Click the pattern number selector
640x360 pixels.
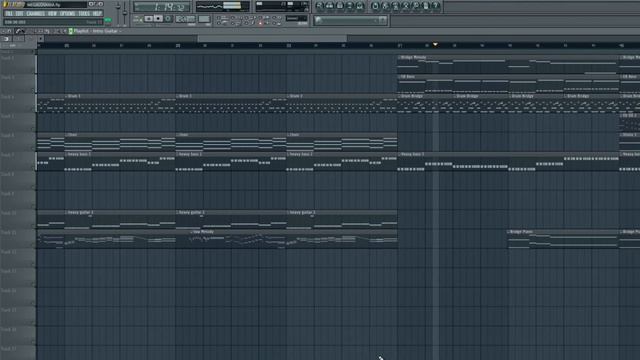point(204,19)
